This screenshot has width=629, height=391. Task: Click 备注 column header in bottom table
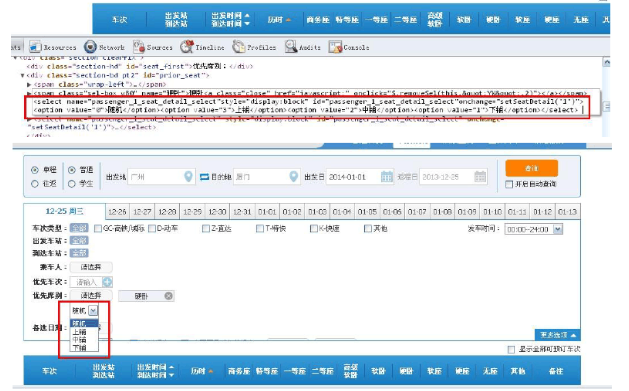(x=556, y=371)
